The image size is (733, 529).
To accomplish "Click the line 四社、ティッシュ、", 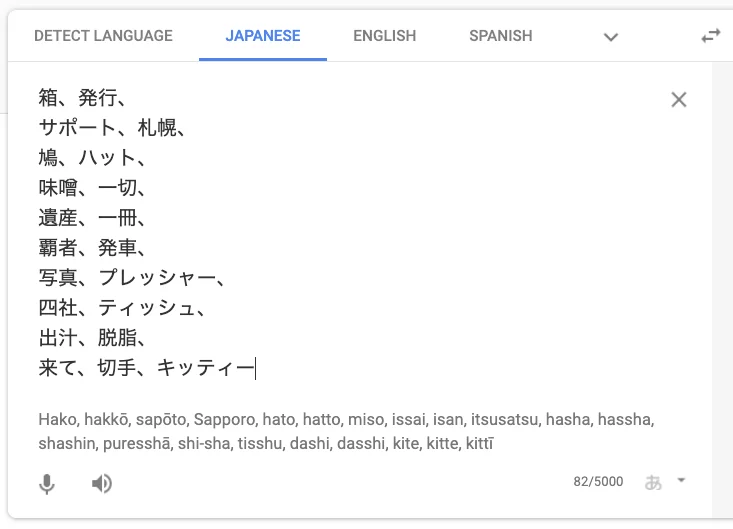I will click(x=122, y=307).
